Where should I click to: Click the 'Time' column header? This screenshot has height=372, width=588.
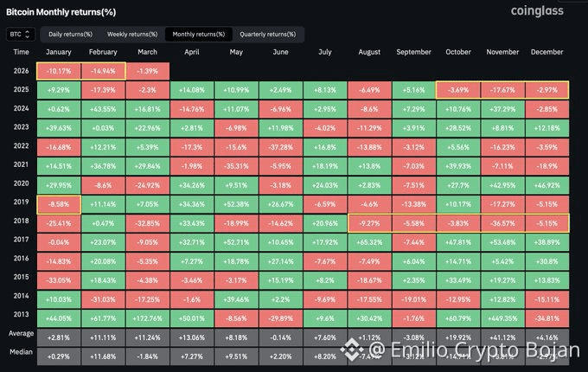pos(21,52)
